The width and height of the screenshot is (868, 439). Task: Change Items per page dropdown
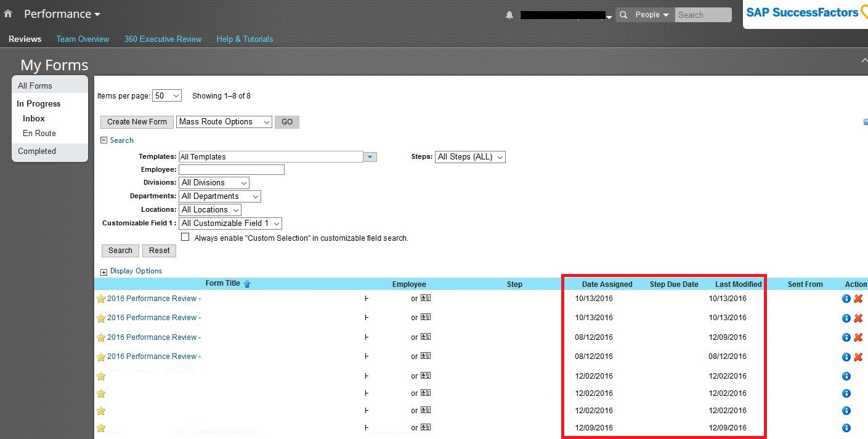click(167, 95)
